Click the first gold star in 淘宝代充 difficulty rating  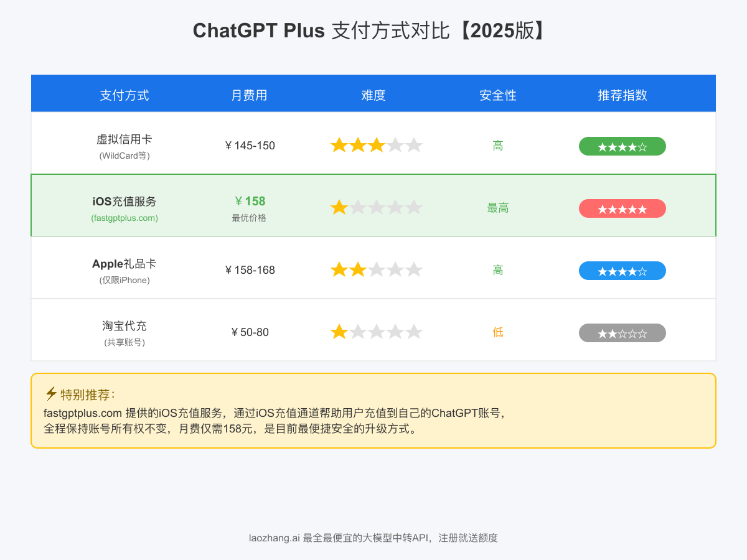pos(339,332)
